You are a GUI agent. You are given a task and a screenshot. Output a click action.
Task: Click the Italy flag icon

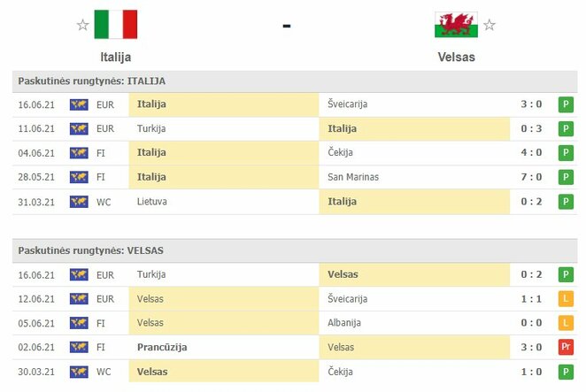pos(116,24)
